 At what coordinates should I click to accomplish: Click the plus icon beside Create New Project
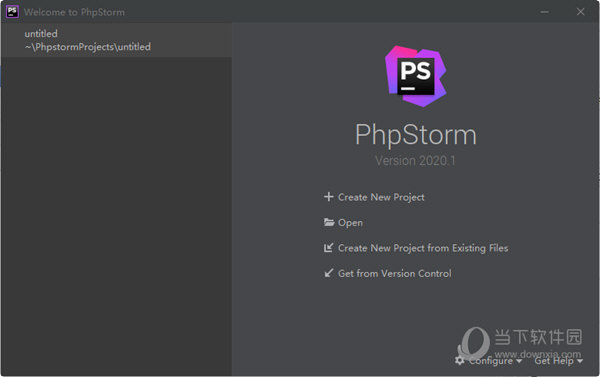328,197
